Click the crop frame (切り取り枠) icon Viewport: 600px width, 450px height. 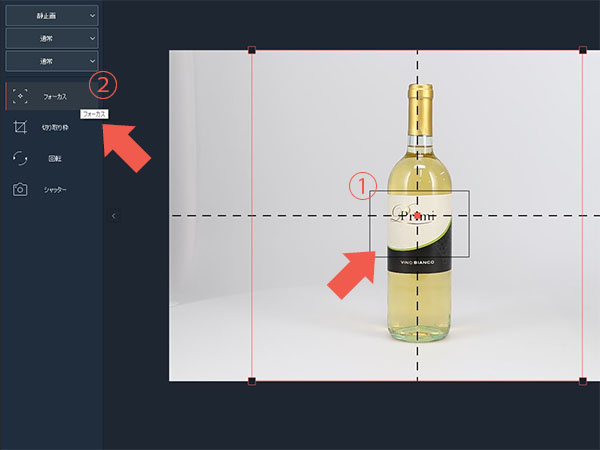pyautogui.click(x=20, y=128)
